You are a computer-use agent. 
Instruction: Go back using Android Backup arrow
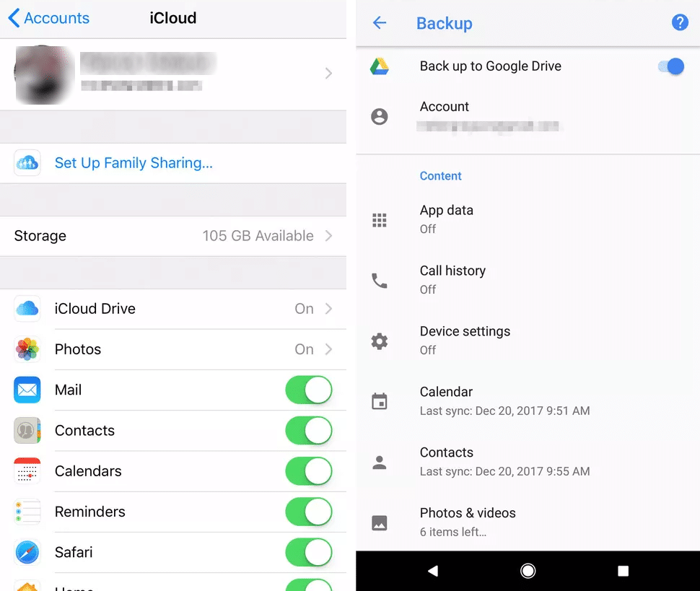[x=380, y=23]
